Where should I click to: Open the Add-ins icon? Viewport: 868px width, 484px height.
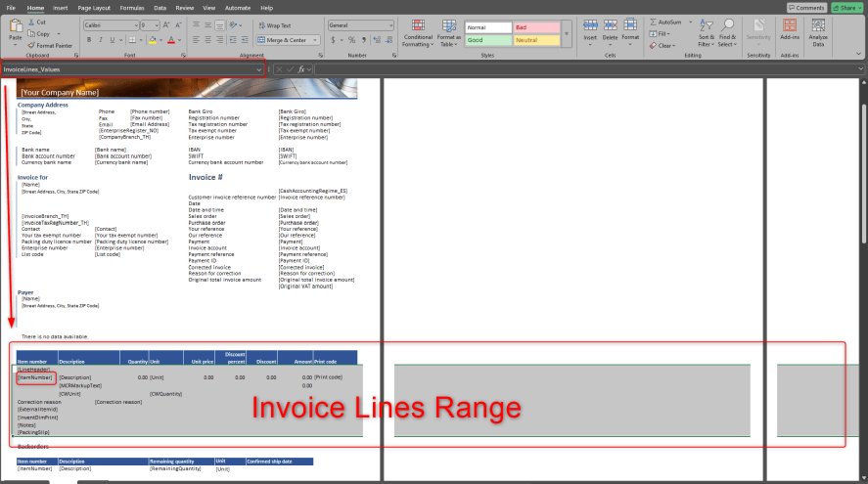click(x=790, y=32)
